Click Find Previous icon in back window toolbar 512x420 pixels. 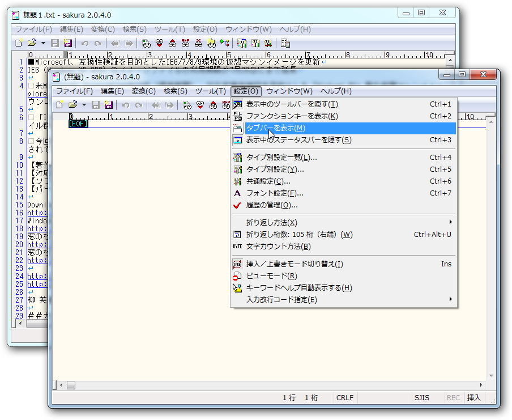click(x=172, y=43)
